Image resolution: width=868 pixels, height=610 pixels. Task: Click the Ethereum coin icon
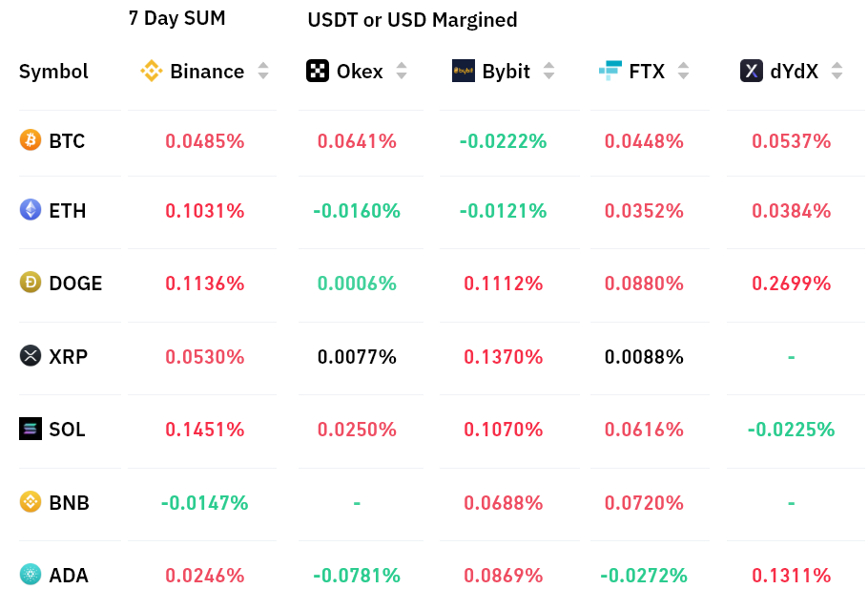tap(31, 210)
